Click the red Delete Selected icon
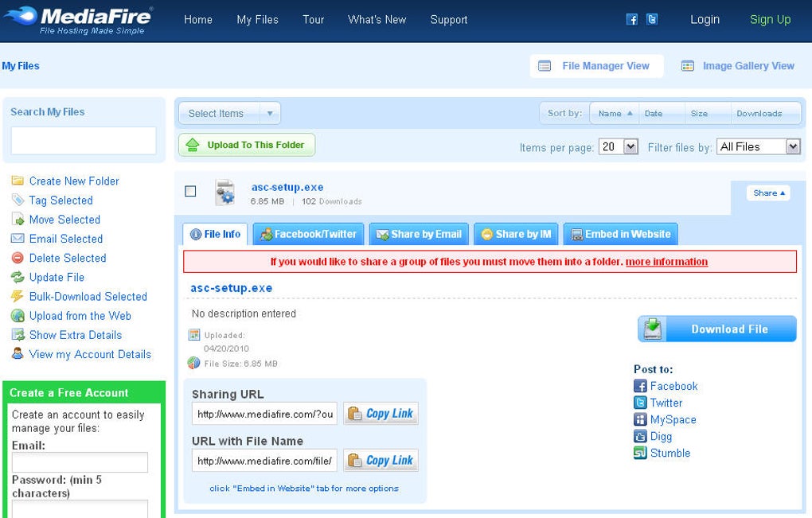The height and width of the screenshot is (518, 812). (x=18, y=258)
